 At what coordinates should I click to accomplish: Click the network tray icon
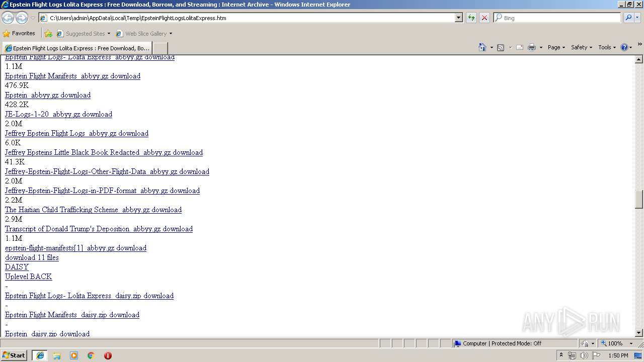572,355
